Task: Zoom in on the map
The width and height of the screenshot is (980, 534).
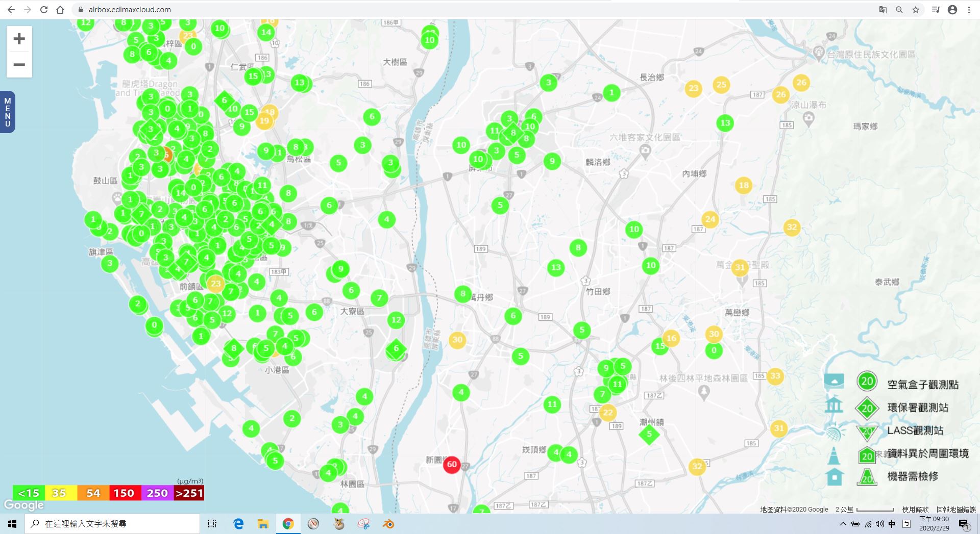Action: point(19,39)
